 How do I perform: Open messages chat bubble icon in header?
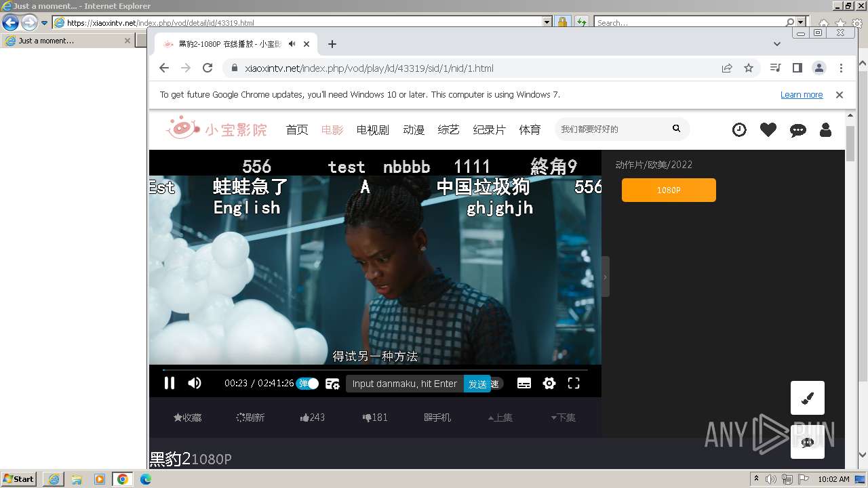[798, 130]
